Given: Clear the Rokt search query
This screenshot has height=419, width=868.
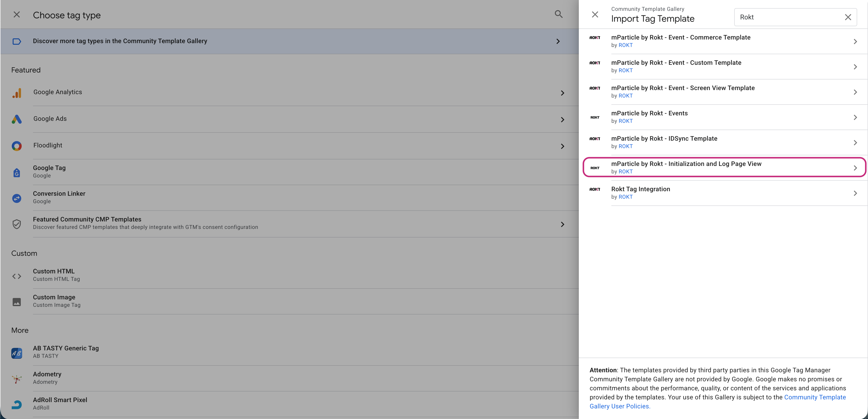Looking at the screenshot, I should pyautogui.click(x=848, y=17).
